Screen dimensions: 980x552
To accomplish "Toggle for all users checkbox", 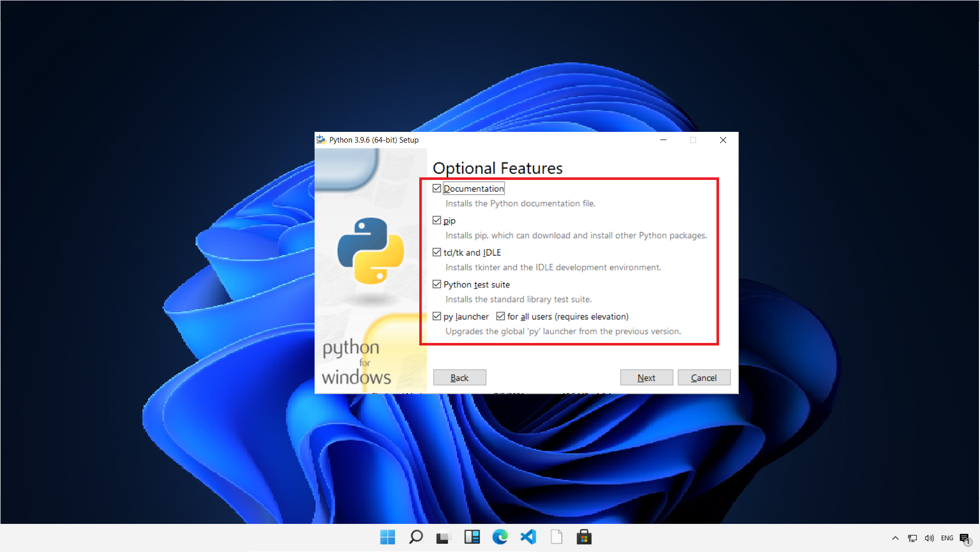I will [x=500, y=316].
